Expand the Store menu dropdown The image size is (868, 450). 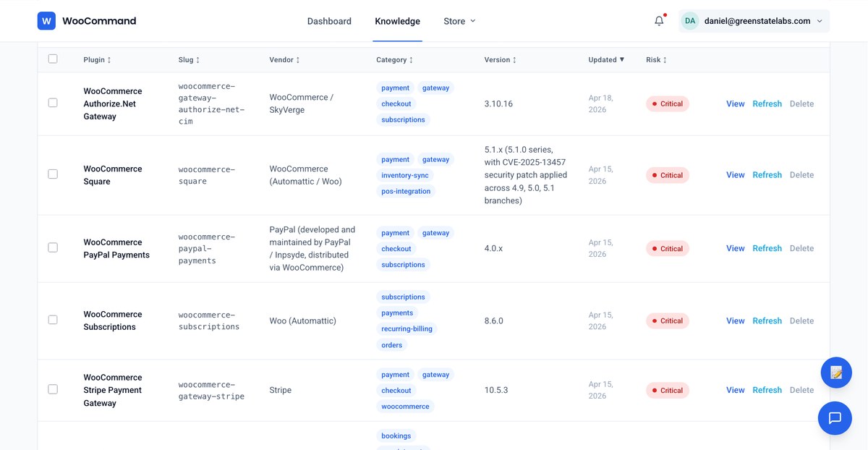point(460,21)
